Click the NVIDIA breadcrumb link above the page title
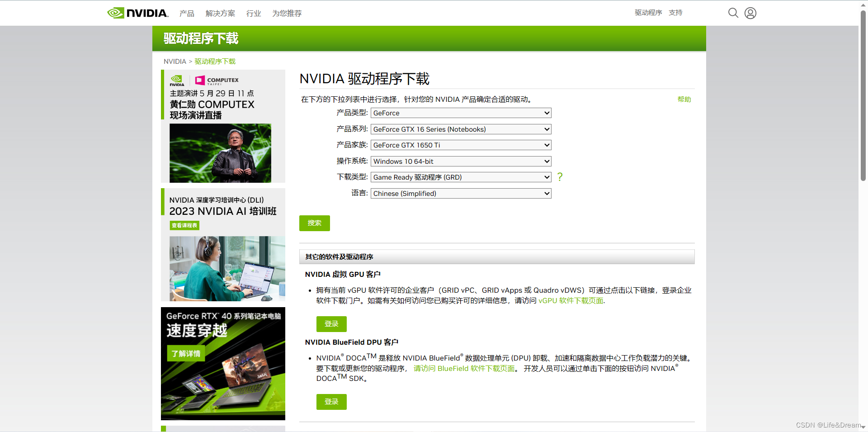This screenshot has height=432, width=868. click(175, 61)
